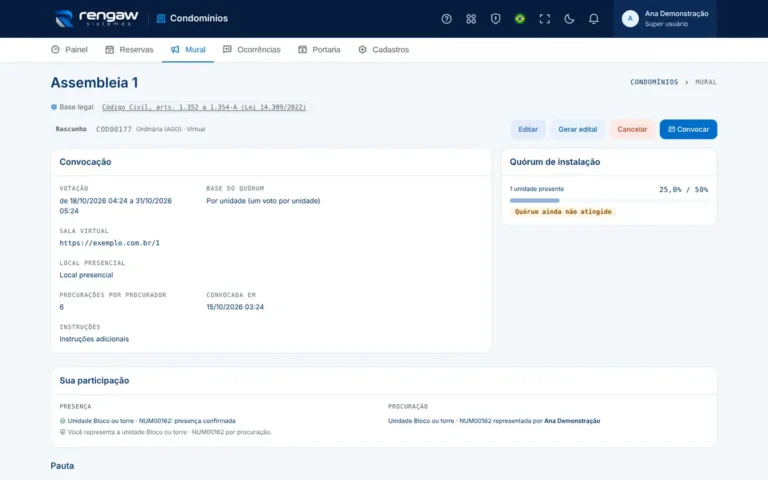Screen dimensions: 768x480
Task: Click the Portaria icon
Action: tap(302, 49)
